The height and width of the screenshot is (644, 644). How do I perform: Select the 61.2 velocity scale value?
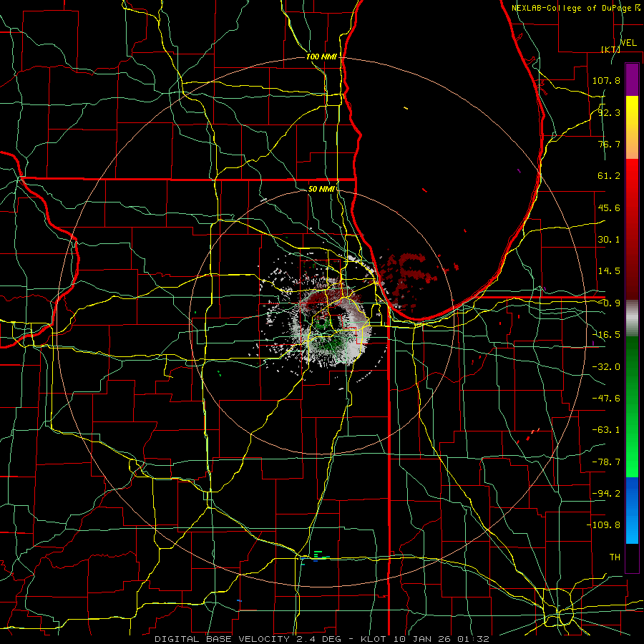click(x=609, y=176)
